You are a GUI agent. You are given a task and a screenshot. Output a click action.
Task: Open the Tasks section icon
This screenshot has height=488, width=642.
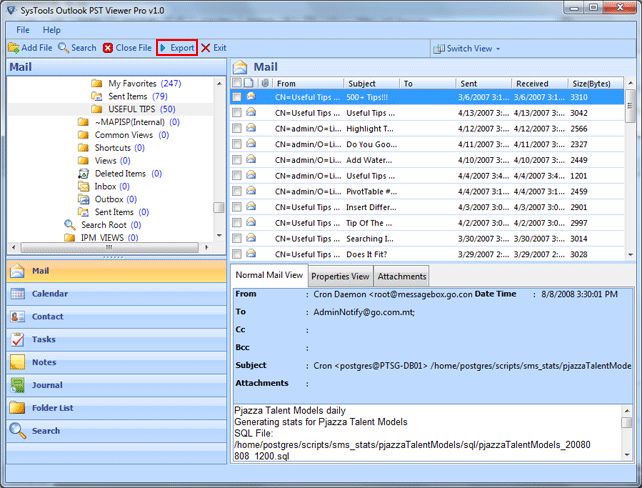17,339
